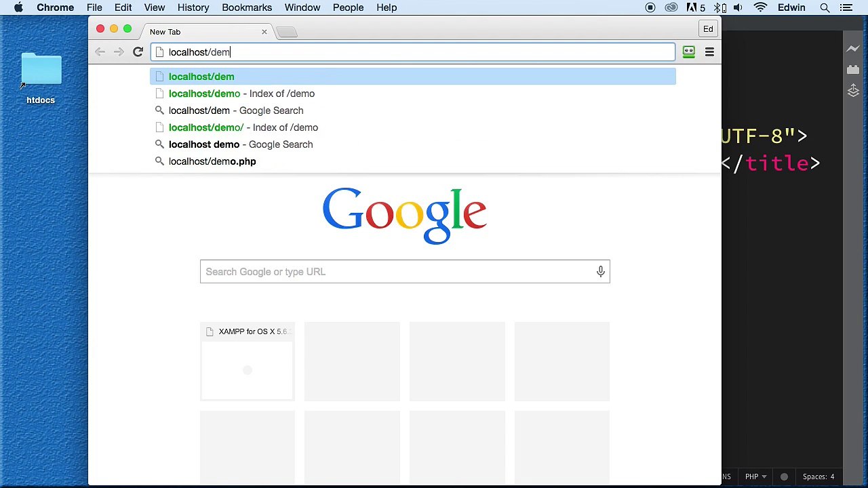The width and height of the screenshot is (868, 488).
Task: Open the PHP language dropdown in Brackets
Action: [755, 476]
